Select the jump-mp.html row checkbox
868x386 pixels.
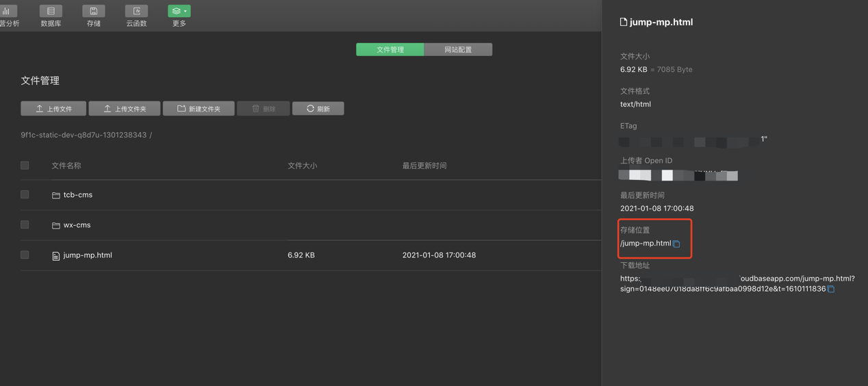pyautogui.click(x=25, y=255)
